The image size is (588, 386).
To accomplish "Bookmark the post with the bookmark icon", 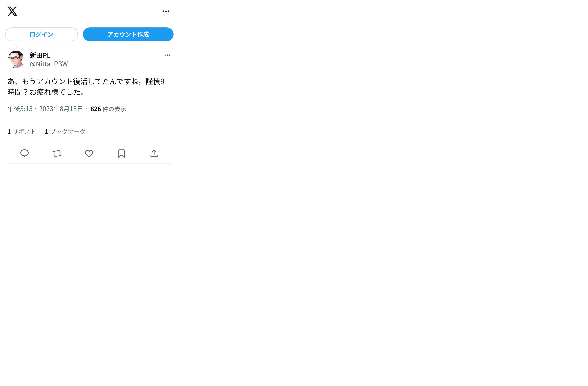I will [121, 153].
